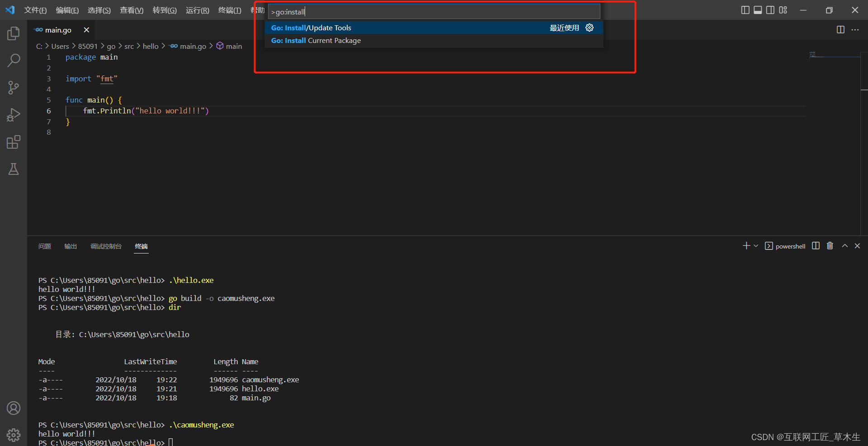The height and width of the screenshot is (446, 868).
Task: Toggle panel visibility layout icon
Action: click(x=758, y=9)
